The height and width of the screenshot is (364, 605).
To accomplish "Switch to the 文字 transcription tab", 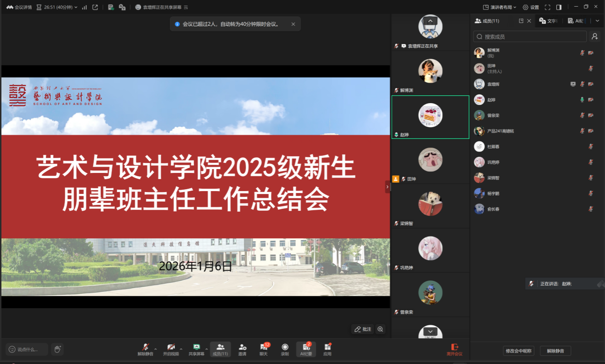I will [549, 21].
